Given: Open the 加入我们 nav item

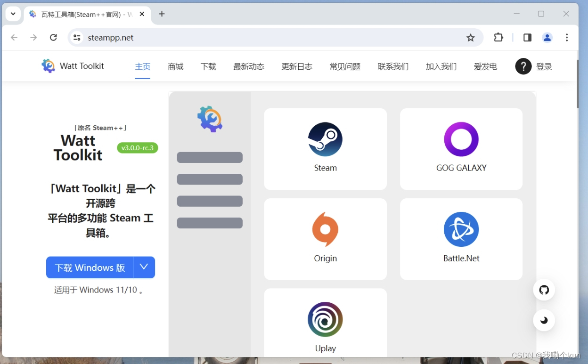Looking at the screenshot, I should [441, 66].
